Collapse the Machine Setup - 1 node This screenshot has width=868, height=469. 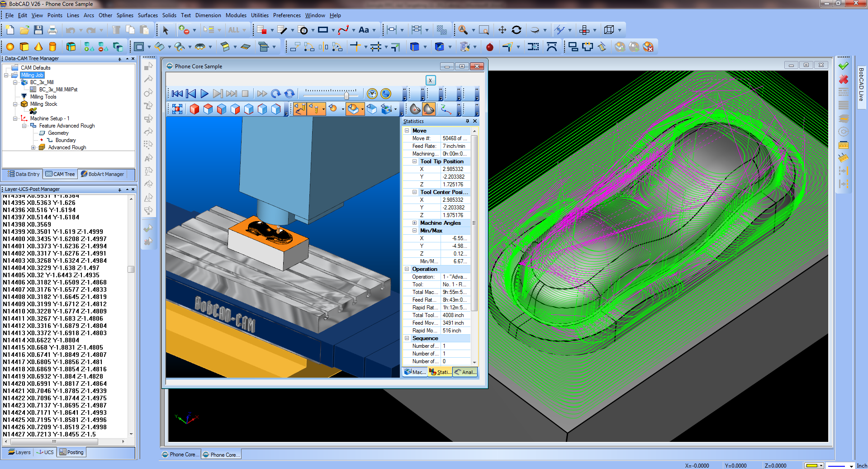(x=15, y=118)
